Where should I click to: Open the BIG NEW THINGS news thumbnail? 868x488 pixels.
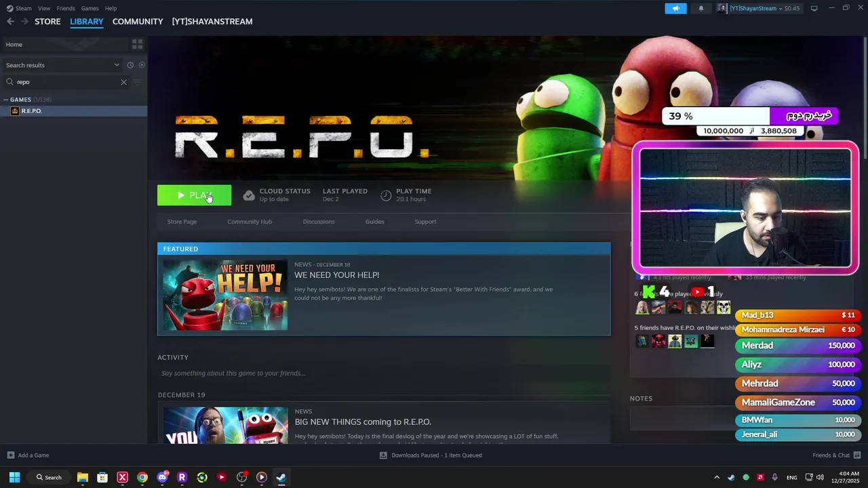(x=225, y=425)
